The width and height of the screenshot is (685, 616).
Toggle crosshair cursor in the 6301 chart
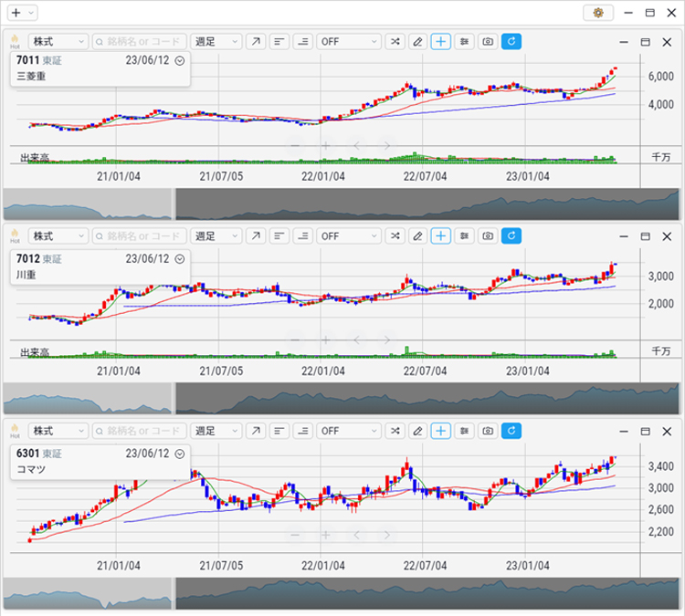click(x=441, y=431)
